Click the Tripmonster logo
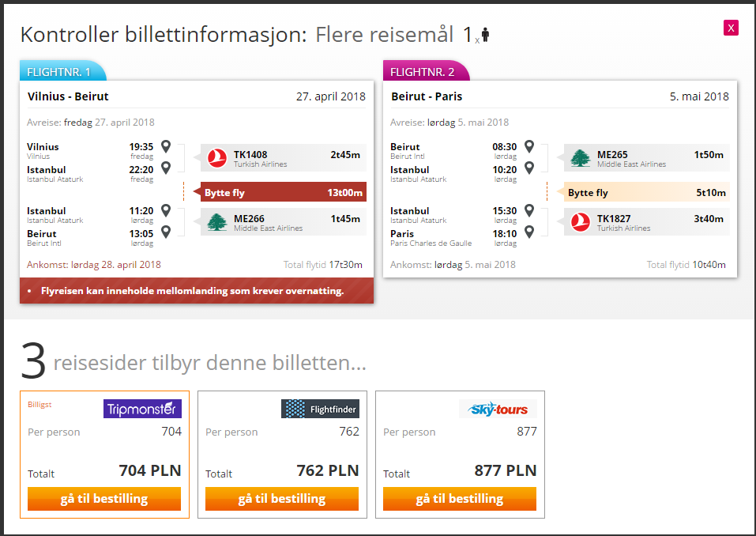The height and width of the screenshot is (536, 756). pyautogui.click(x=143, y=409)
